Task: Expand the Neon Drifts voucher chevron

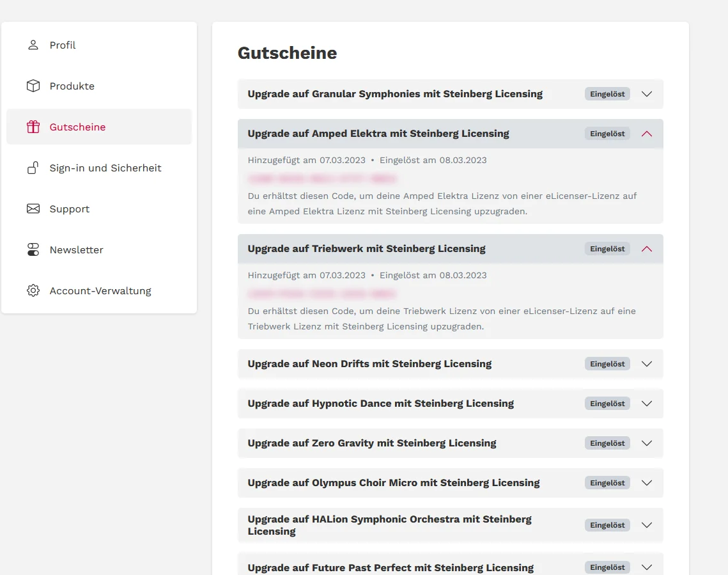Action: pyautogui.click(x=647, y=364)
